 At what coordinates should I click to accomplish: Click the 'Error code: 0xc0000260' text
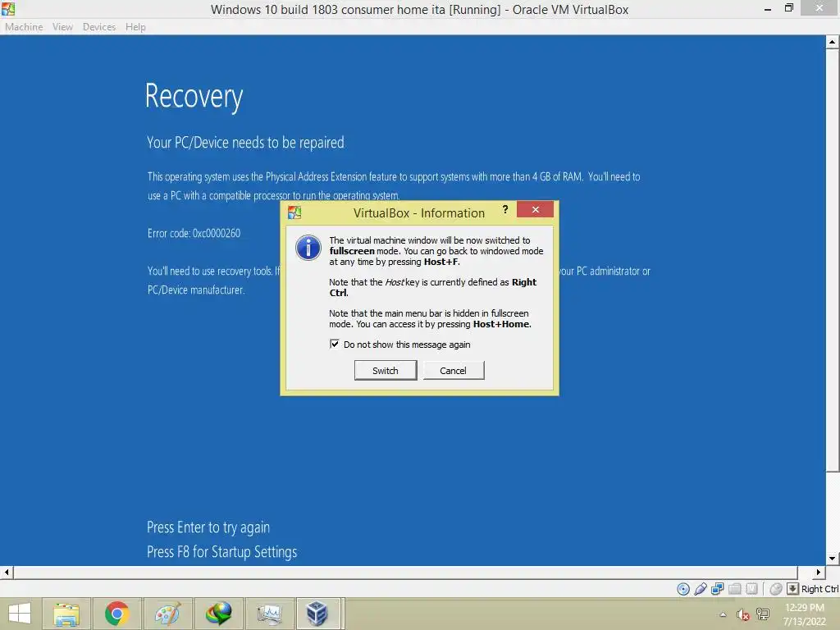(x=194, y=233)
